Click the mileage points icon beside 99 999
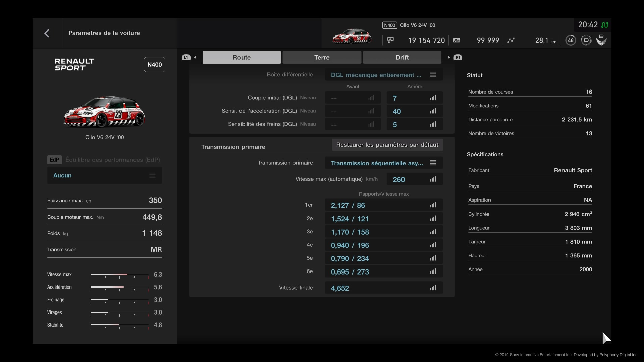Viewport: 644px width, 362px height. (x=457, y=40)
